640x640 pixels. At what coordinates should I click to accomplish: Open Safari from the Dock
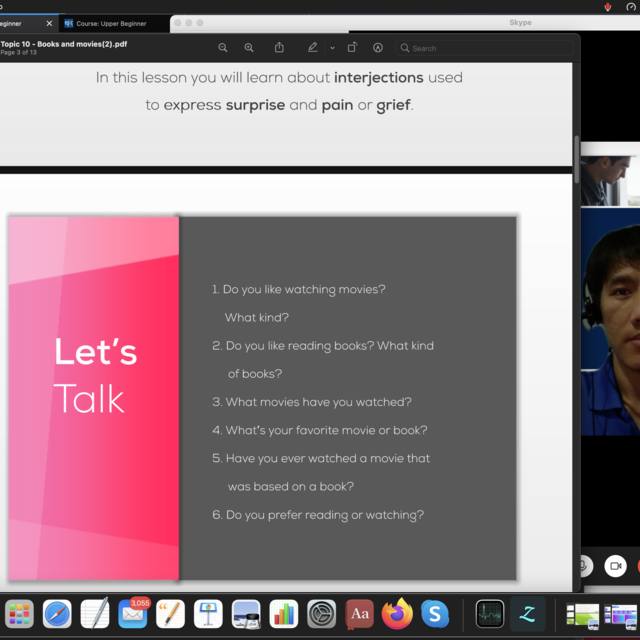point(57,613)
